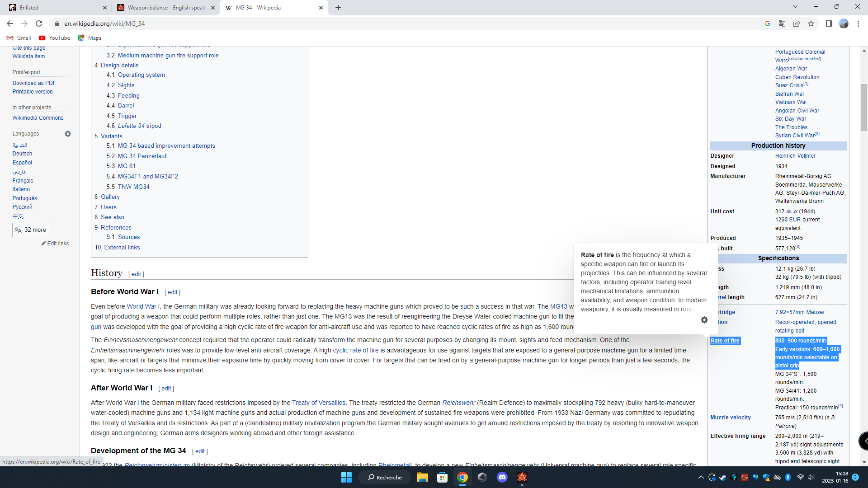Go back to the previous page
Viewport: 868px width, 488px height.
click(10, 23)
